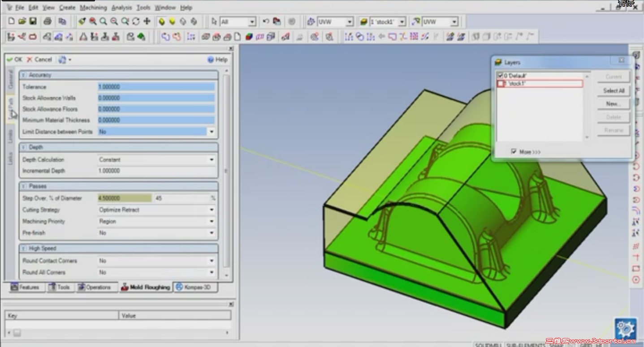Switch to shaded view yellow solid icon
The image size is (644, 347).
(x=162, y=21)
